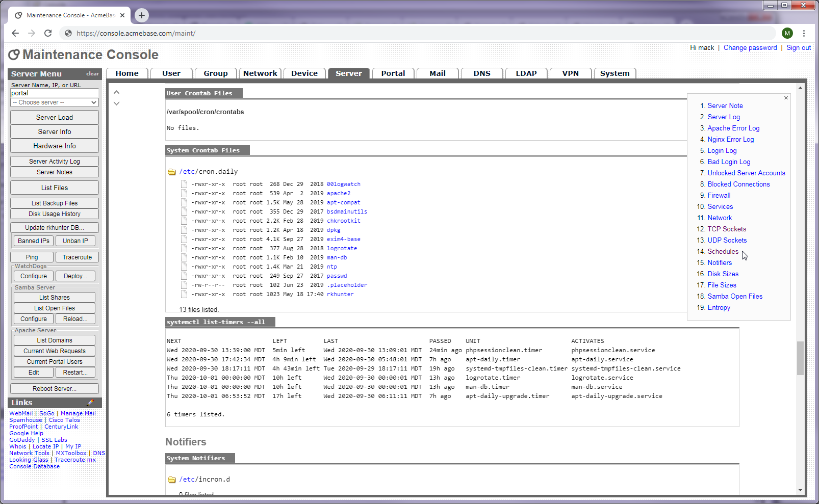Click the file icon beside 00logwatch
Image resolution: width=819 pixels, height=504 pixels.
(x=184, y=184)
